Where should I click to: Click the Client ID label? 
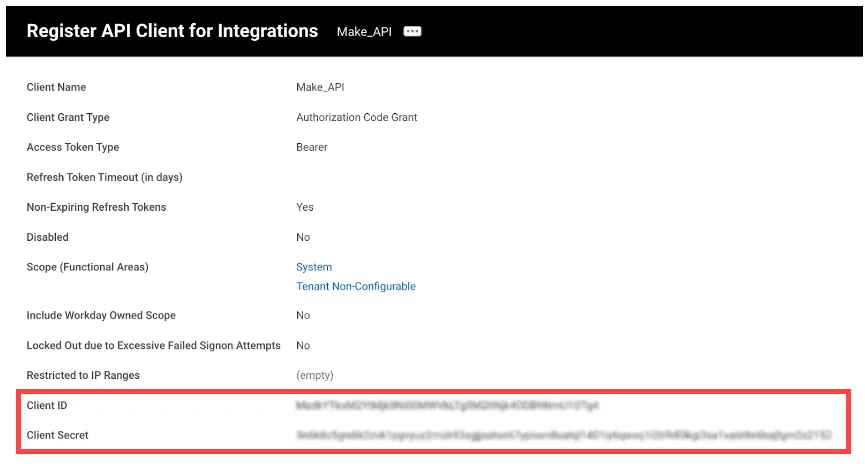47,406
